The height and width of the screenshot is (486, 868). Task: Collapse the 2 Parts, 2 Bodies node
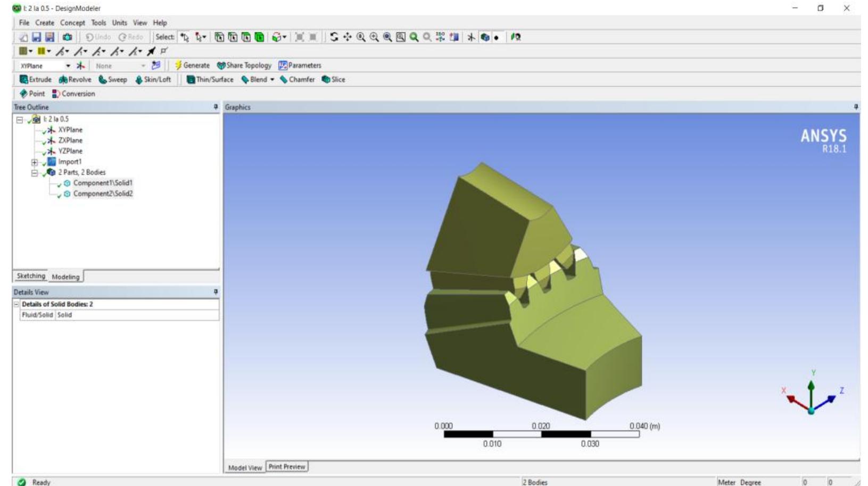click(35, 173)
